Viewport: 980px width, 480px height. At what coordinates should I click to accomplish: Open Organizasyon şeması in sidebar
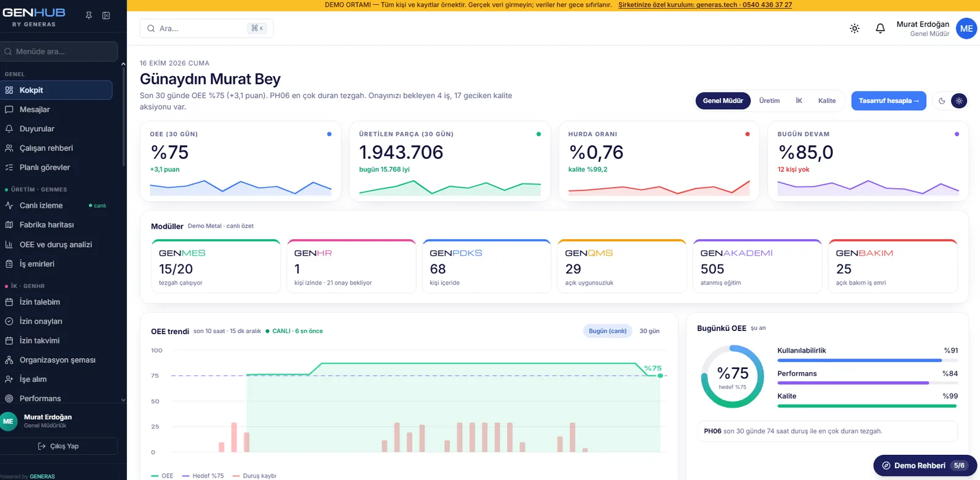[x=56, y=360]
